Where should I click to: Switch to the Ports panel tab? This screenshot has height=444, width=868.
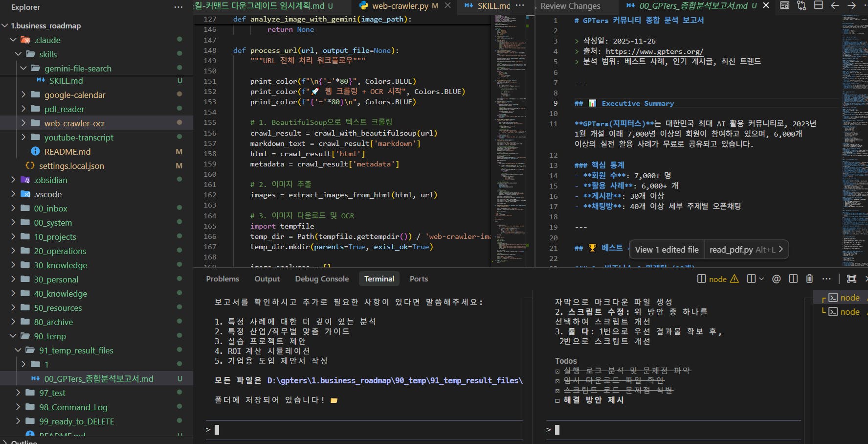(x=419, y=279)
